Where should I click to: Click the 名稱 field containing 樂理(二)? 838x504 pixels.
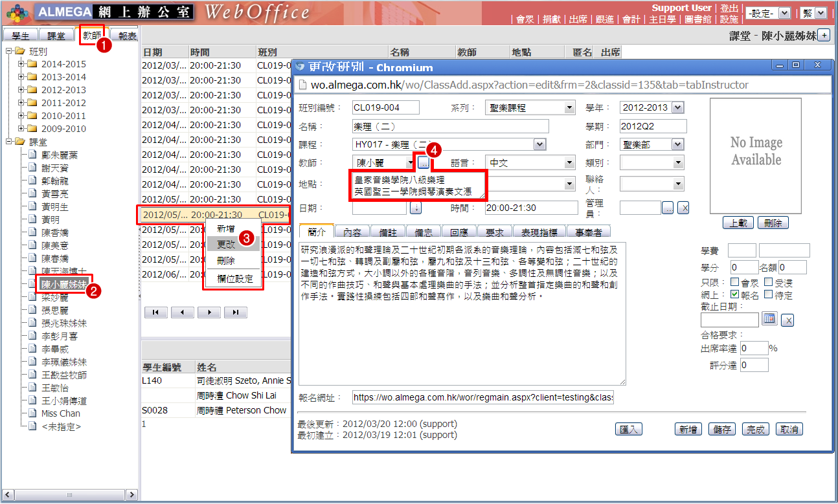coord(451,126)
